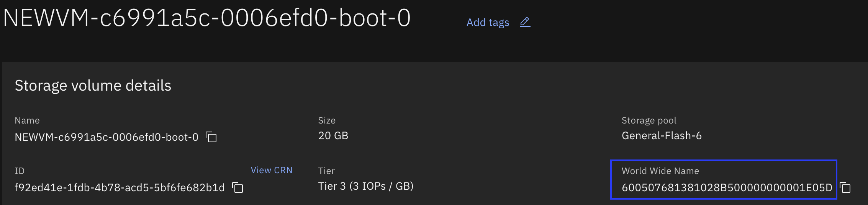
Task: Click the 20 GB size value
Action: pos(333,135)
